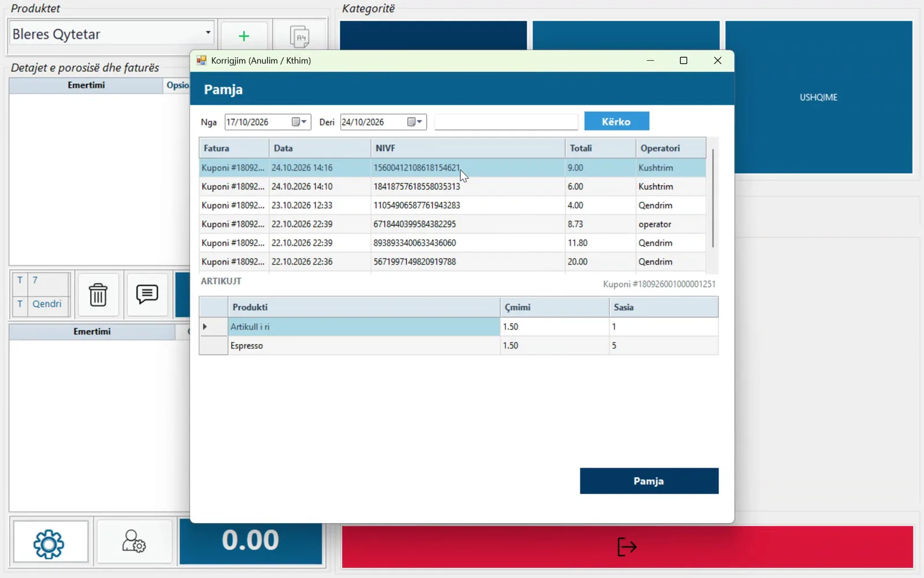Select the invoice row dated 23.10.2026 12:33

point(452,205)
